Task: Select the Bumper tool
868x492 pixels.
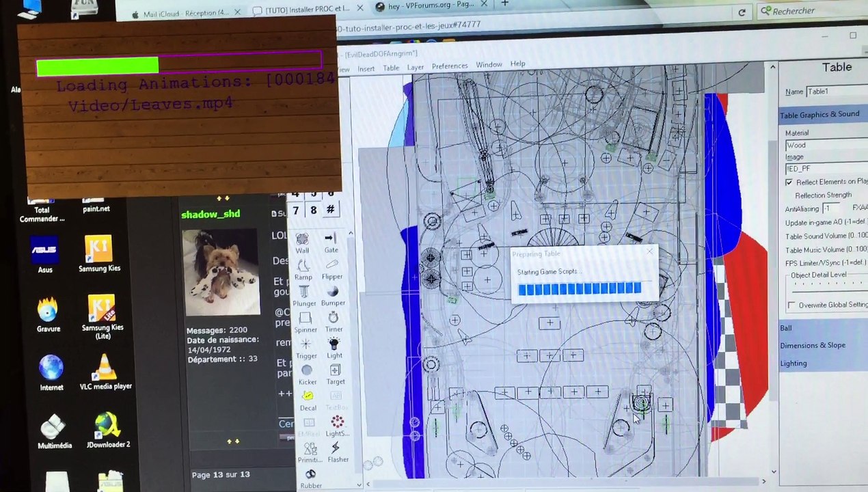Action: pos(333,296)
